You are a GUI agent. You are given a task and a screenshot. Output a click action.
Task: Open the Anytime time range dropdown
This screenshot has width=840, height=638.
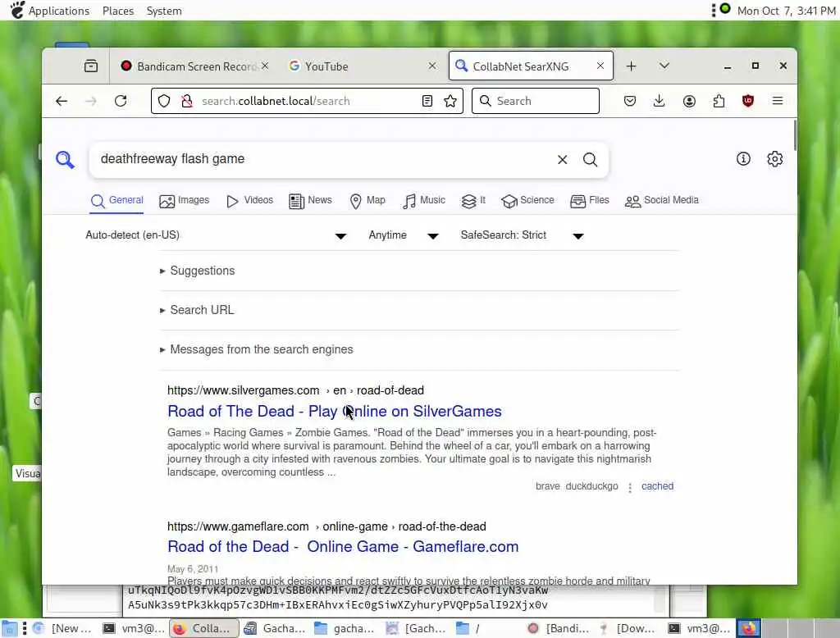[404, 235]
